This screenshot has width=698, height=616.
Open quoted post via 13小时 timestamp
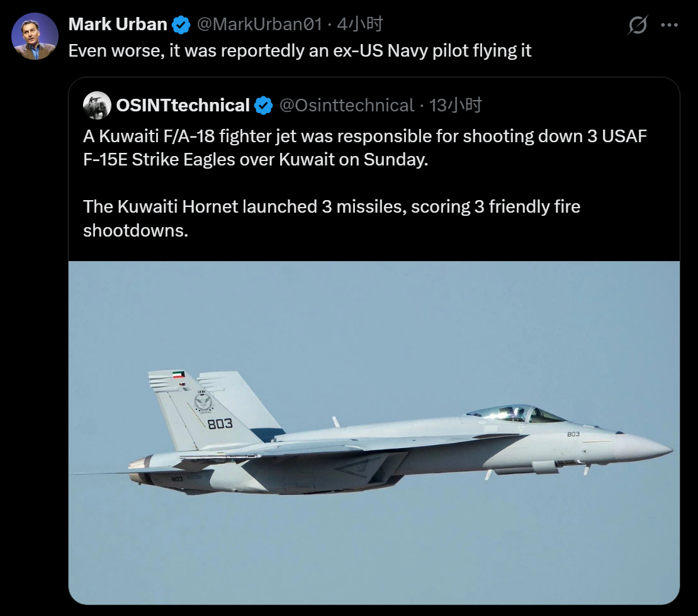(x=456, y=105)
